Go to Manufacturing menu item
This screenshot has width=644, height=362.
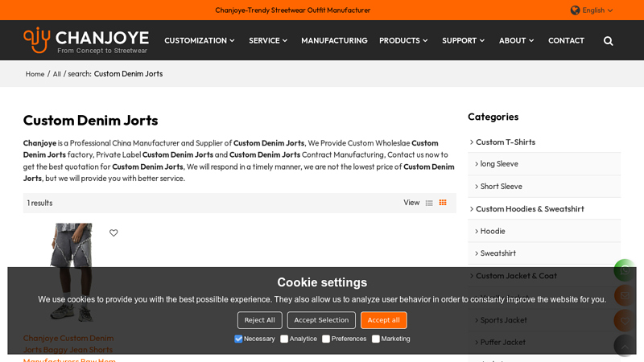tap(334, 41)
